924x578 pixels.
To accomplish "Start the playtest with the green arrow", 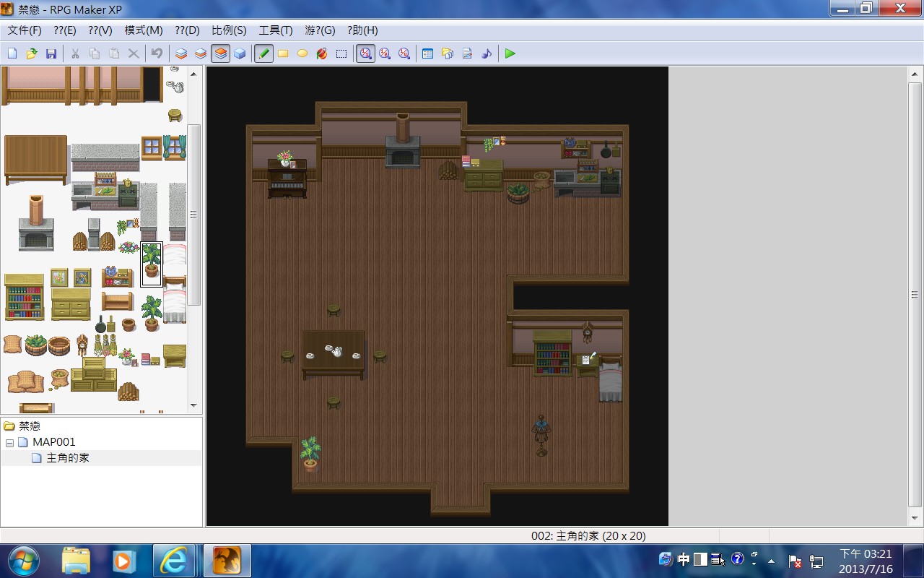I will (510, 53).
